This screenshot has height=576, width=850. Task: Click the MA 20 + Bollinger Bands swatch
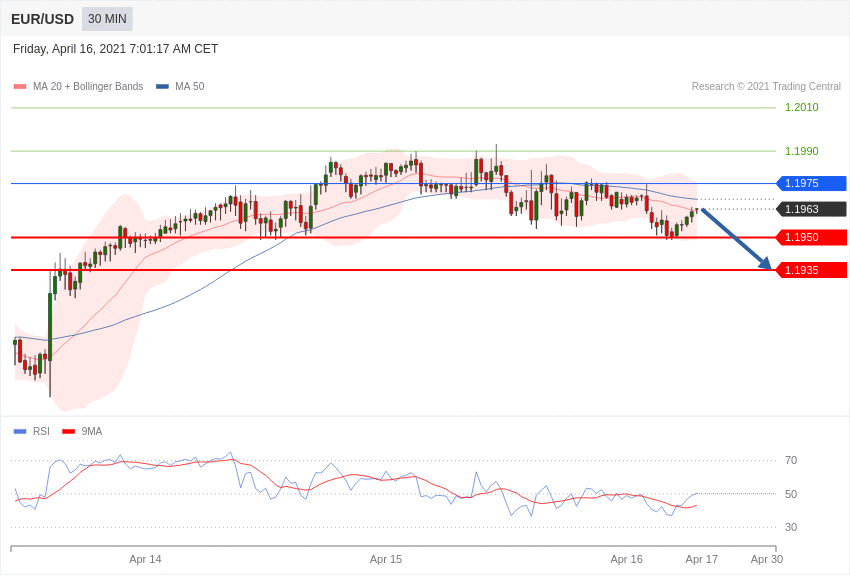pos(20,86)
